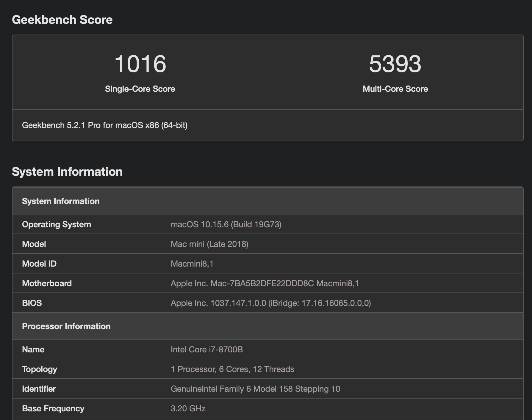Select the multi-core score value 5393
Viewport: 532px width, 420px height.
pos(395,64)
